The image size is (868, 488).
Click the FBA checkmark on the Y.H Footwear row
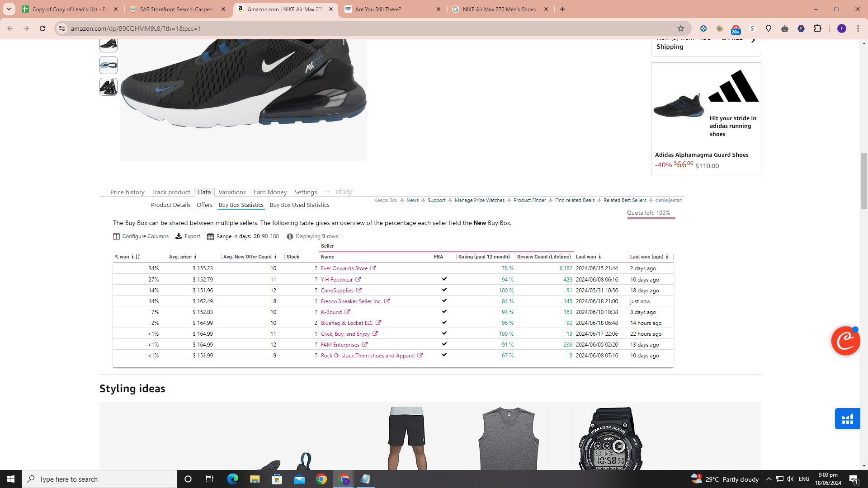[x=444, y=279]
